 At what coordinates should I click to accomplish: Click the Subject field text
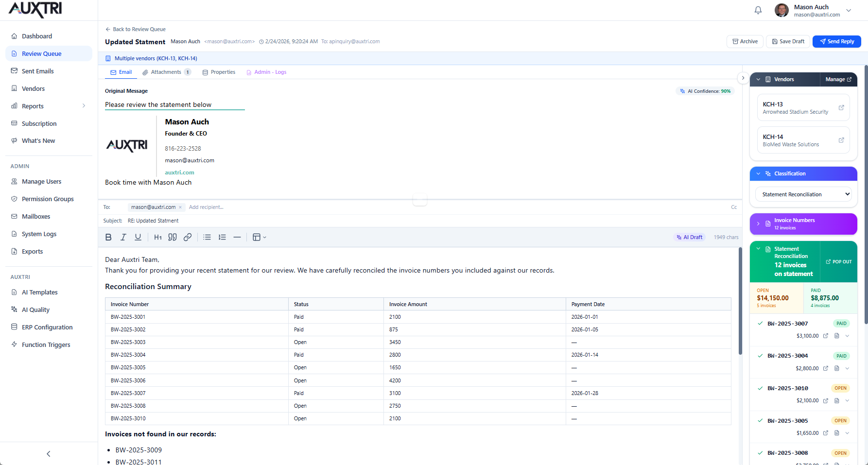tap(153, 221)
